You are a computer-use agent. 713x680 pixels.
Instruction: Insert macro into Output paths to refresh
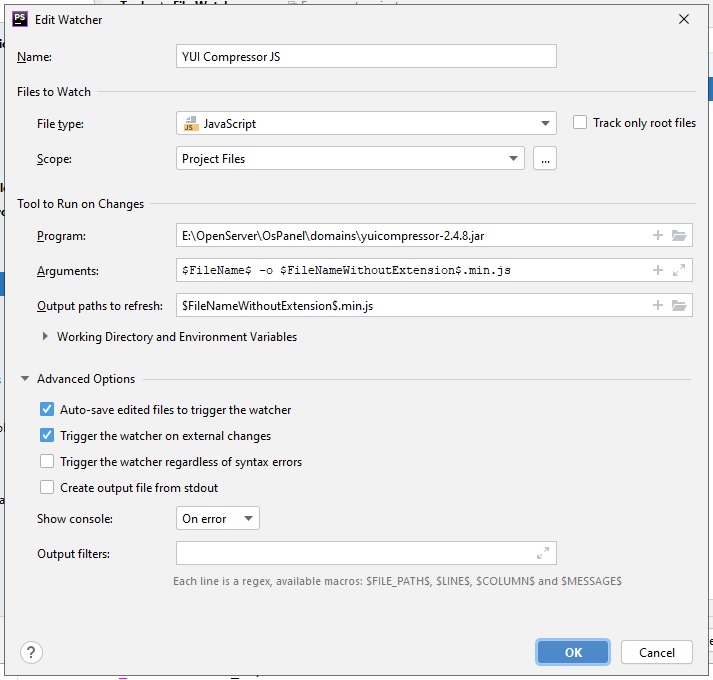point(658,305)
